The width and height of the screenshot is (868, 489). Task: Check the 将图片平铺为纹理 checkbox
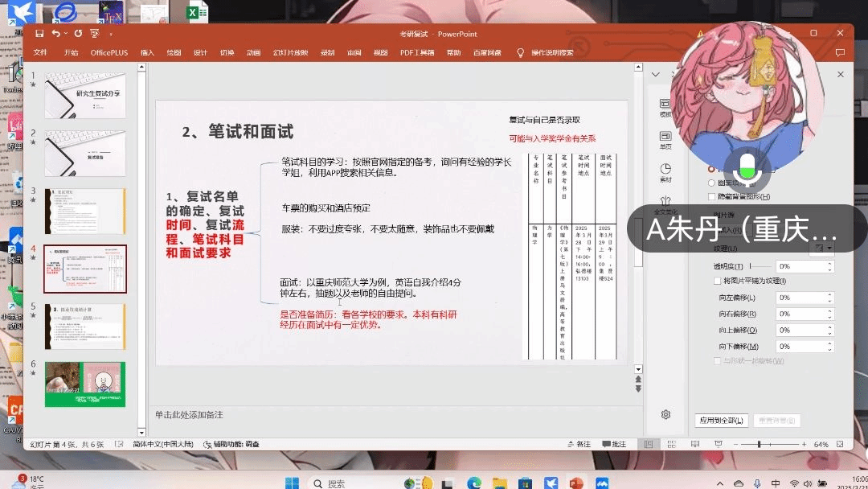718,281
